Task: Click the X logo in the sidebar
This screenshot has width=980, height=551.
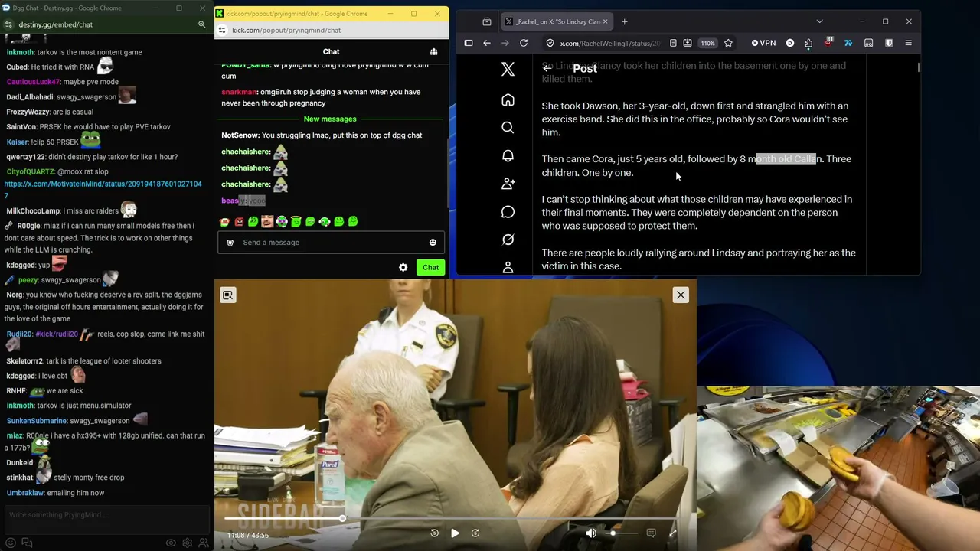Action: pyautogui.click(x=508, y=69)
